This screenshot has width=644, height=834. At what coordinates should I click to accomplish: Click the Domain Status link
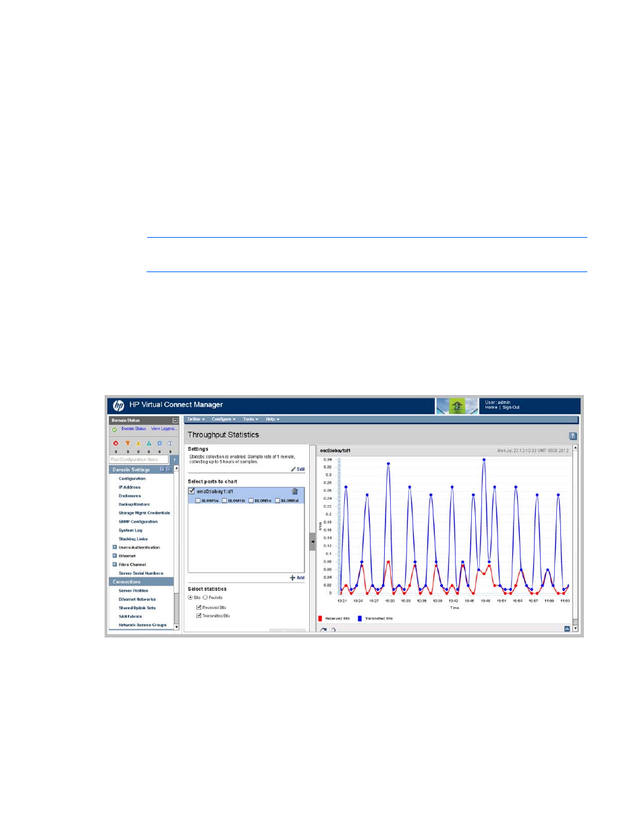134,429
